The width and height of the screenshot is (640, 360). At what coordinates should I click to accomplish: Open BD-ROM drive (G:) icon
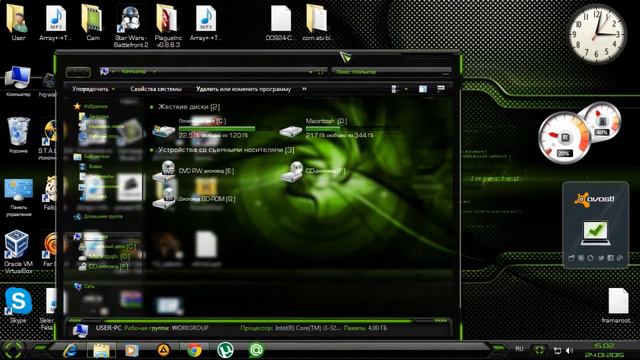(164, 198)
